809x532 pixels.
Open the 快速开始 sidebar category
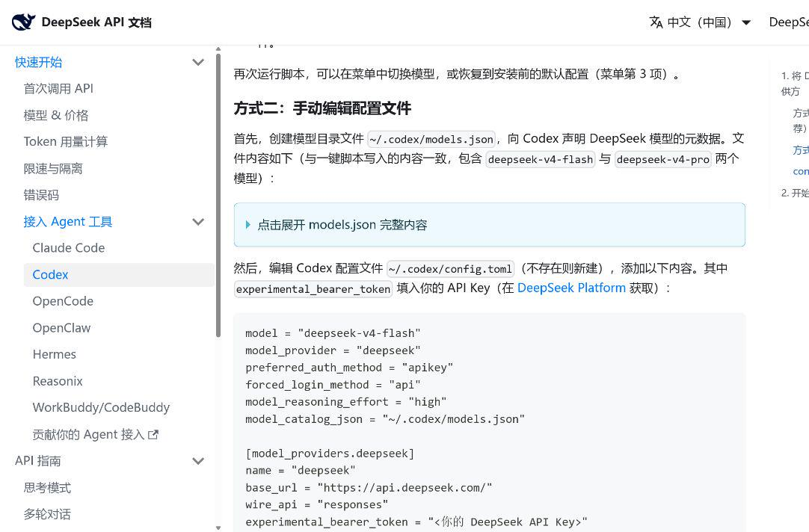39,62
